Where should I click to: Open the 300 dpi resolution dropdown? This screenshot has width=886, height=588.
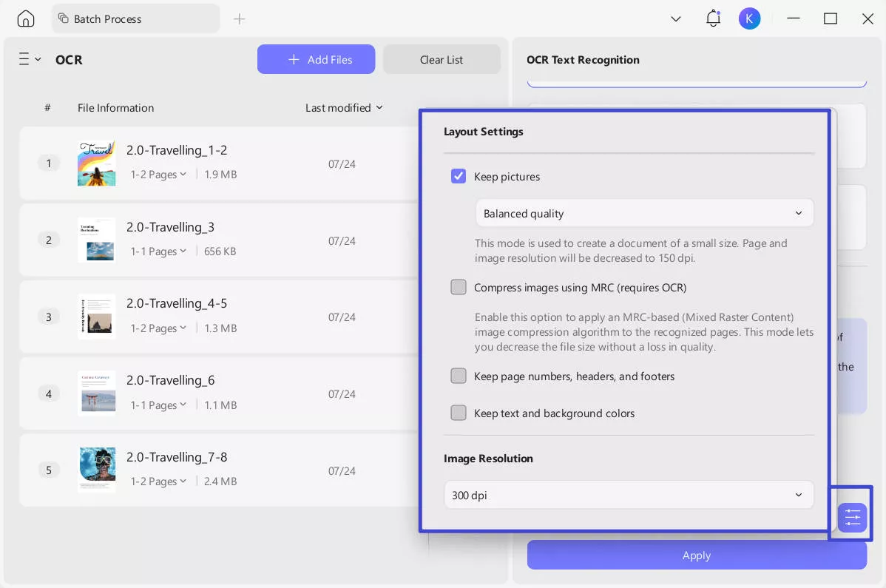[628, 496]
